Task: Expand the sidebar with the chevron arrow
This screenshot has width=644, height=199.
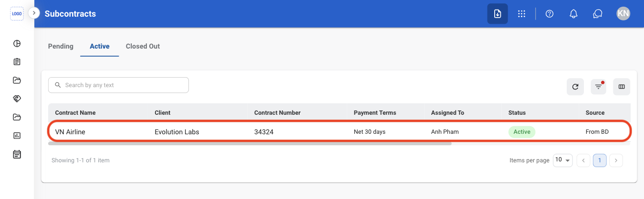Action: [34, 13]
